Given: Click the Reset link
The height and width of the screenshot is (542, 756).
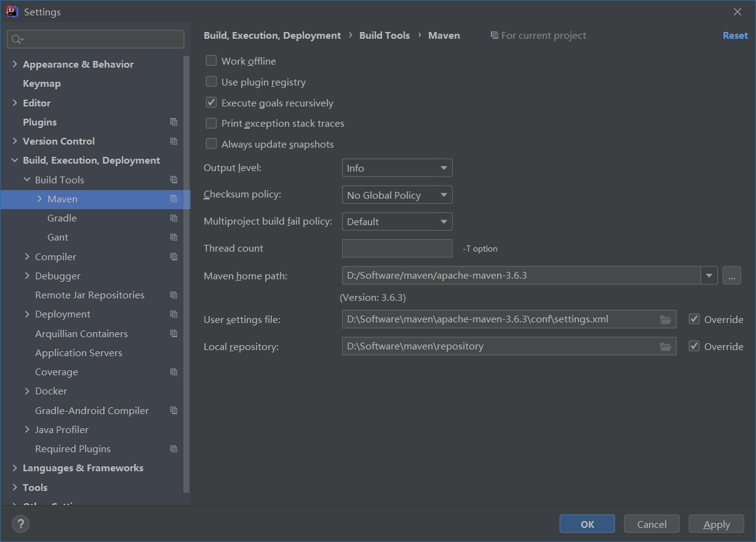Looking at the screenshot, I should click(735, 36).
